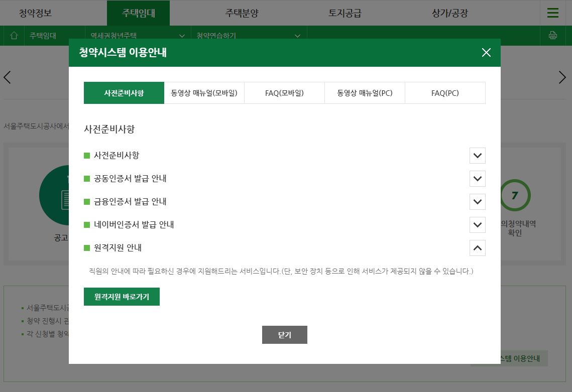Select the 주택분양 menu item
This screenshot has height=392, width=572.
(x=242, y=13)
